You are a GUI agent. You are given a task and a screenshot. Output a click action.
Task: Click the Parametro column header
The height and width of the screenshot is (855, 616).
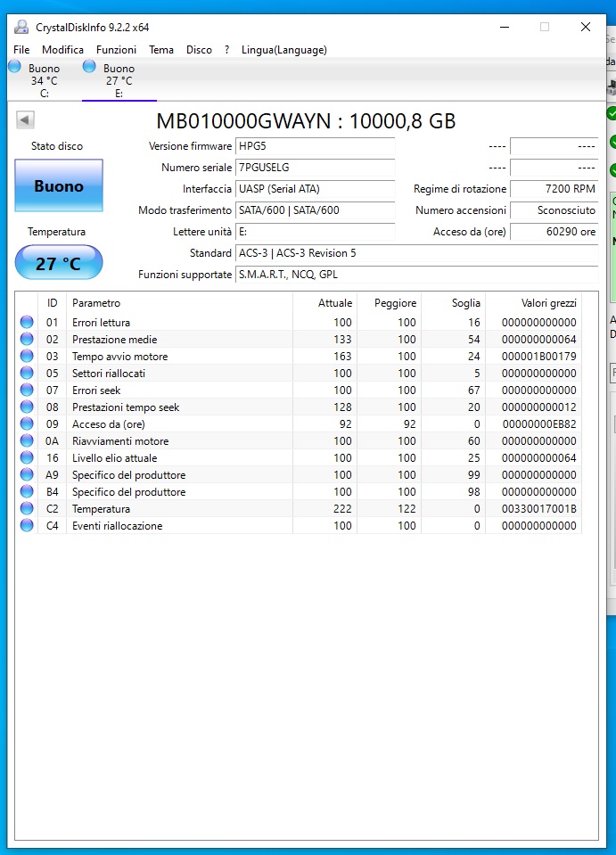pos(180,302)
